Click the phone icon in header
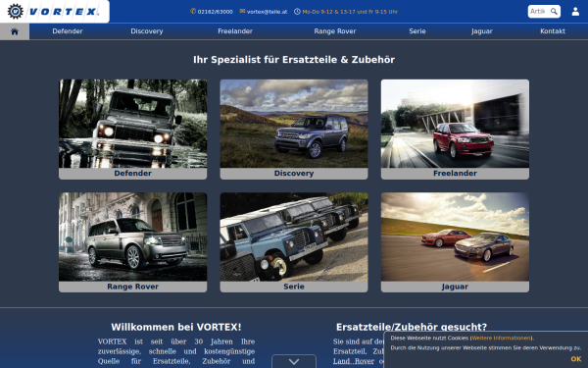Screen dimensions: 588x368 [x=193, y=11]
